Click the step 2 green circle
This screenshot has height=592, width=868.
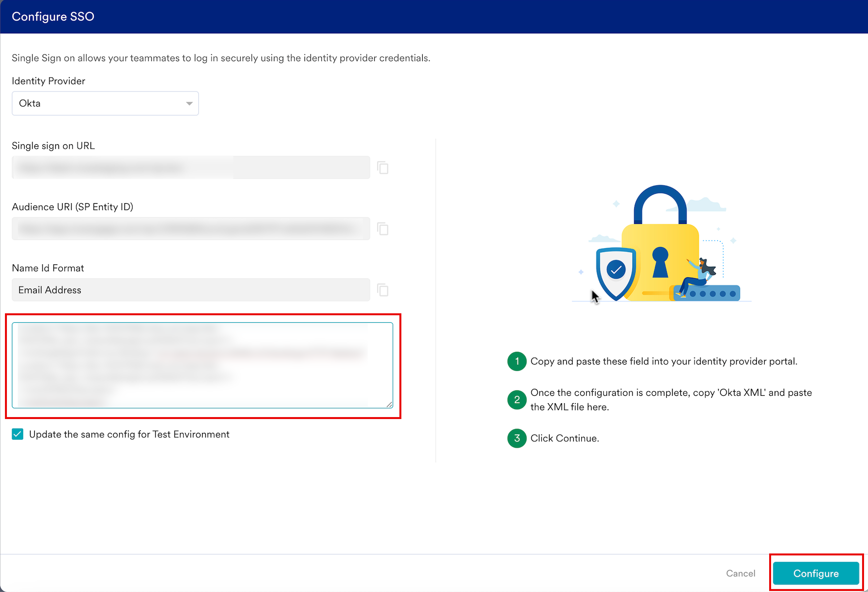[x=517, y=399]
